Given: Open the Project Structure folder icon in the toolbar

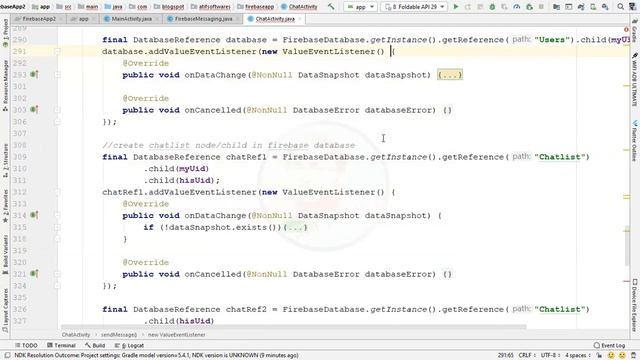Looking at the screenshot, I should click(556, 7).
